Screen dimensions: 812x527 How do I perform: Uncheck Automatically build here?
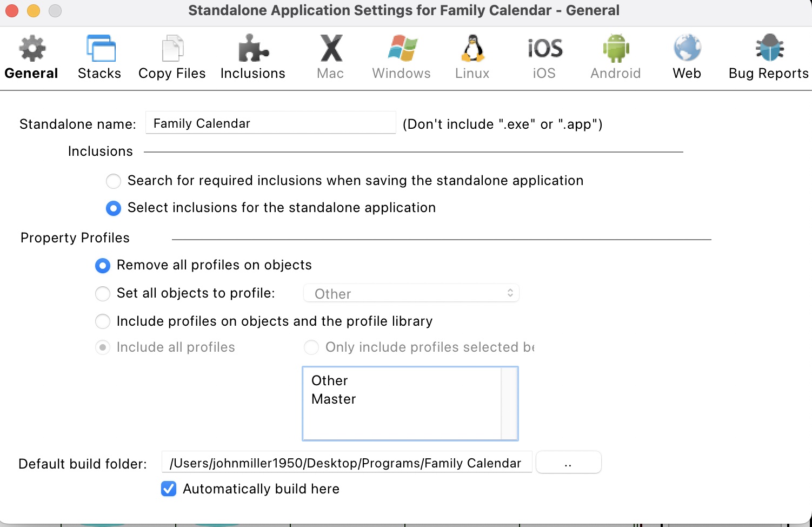[169, 489]
